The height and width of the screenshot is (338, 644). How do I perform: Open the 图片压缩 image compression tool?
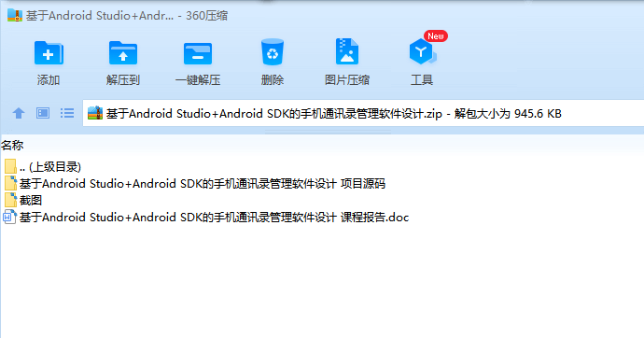(x=347, y=51)
